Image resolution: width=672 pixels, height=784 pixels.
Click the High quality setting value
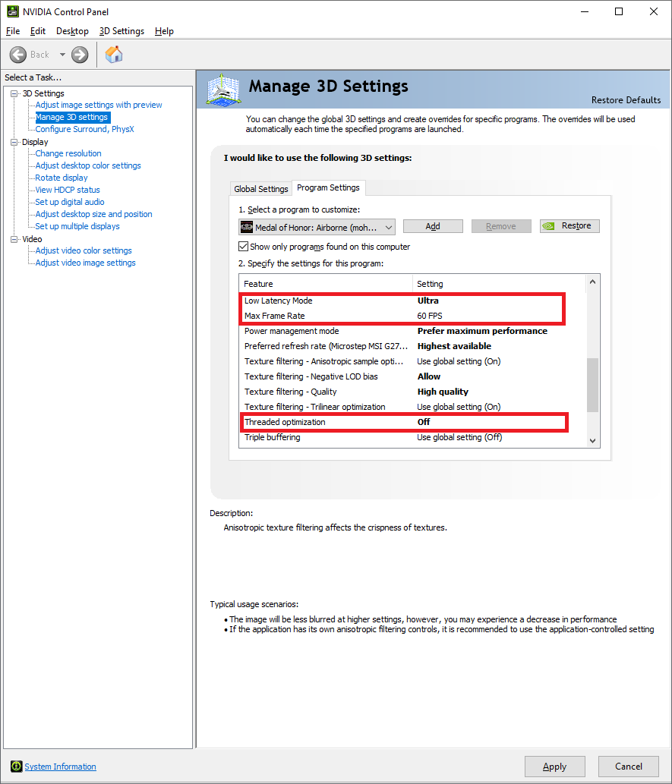tap(443, 392)
